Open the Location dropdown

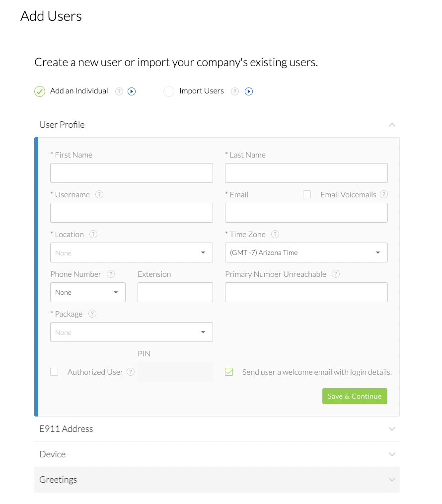pos(203,252)
